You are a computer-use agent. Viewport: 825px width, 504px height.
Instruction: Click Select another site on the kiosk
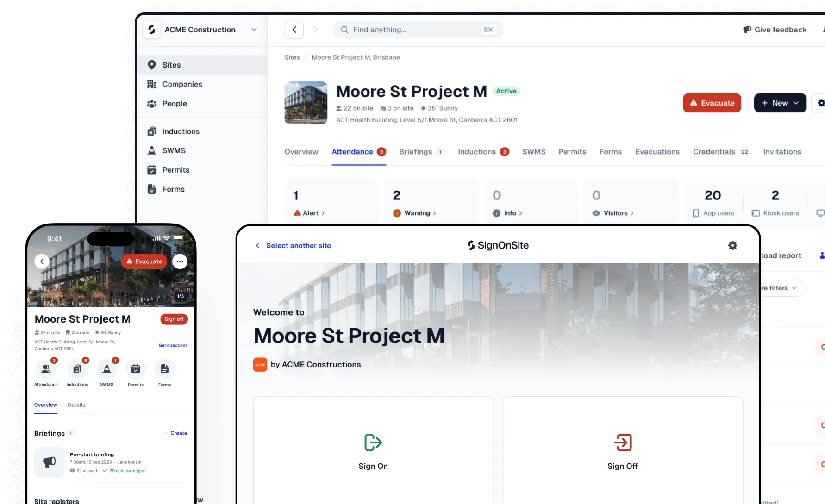(298, 245)
